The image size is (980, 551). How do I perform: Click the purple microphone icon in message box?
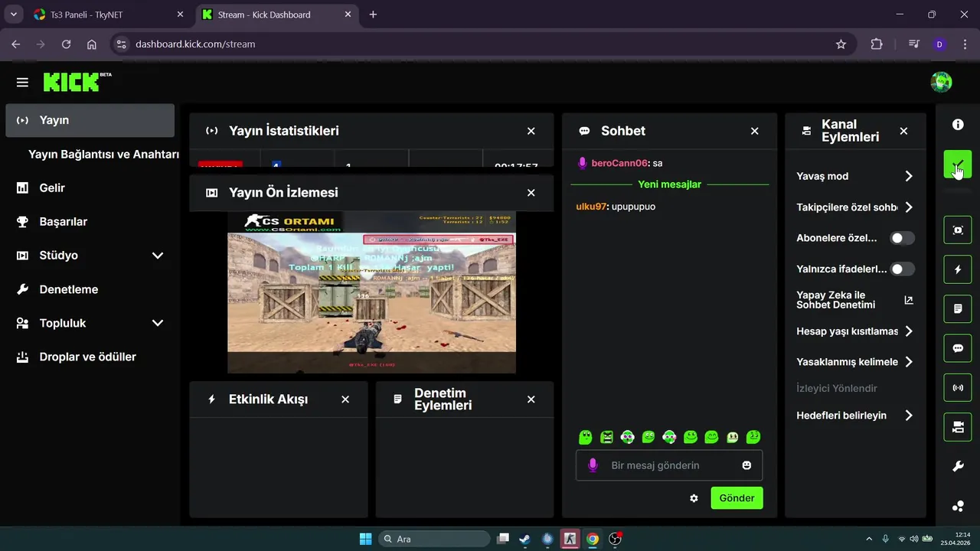point(592,465)
